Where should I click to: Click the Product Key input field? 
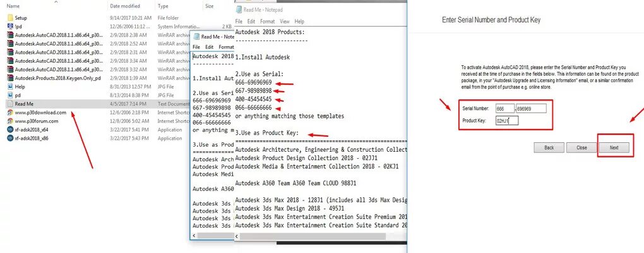coord(507,121)
